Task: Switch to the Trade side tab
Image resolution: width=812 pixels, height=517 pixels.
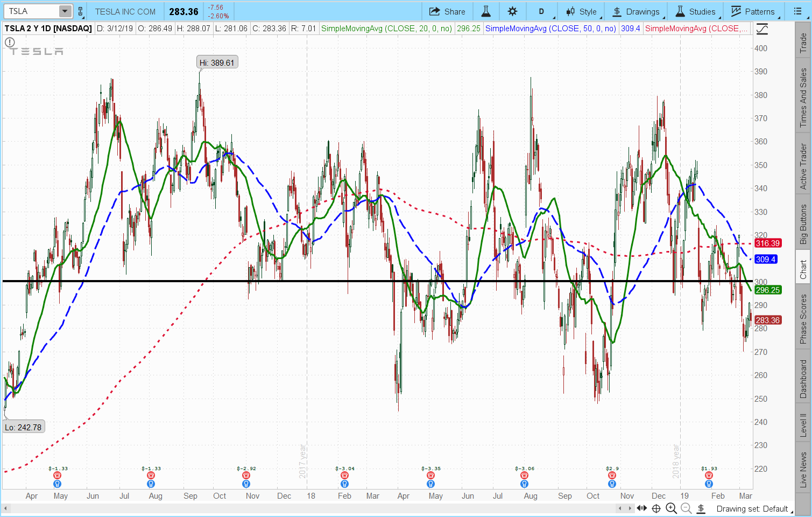Action: [803, 42]
